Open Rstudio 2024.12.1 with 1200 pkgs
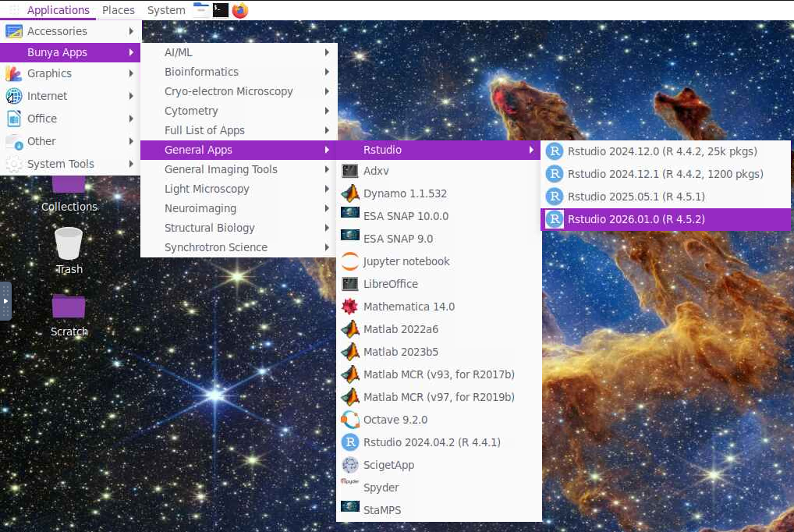 coord(665,174)
